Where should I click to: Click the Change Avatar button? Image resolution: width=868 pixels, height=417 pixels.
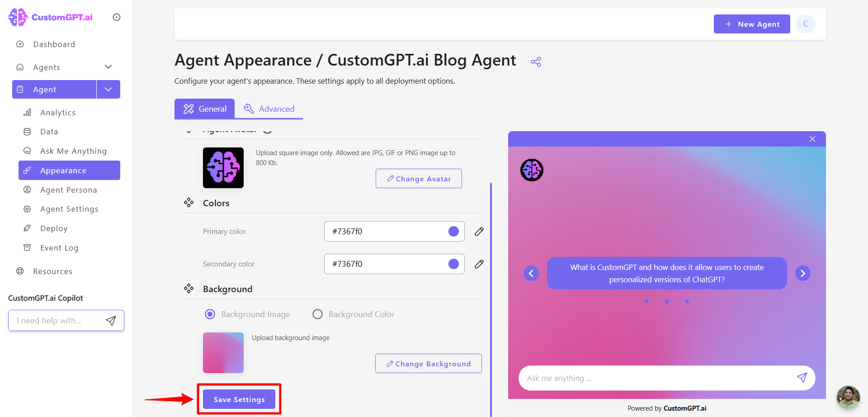(419, 179)
